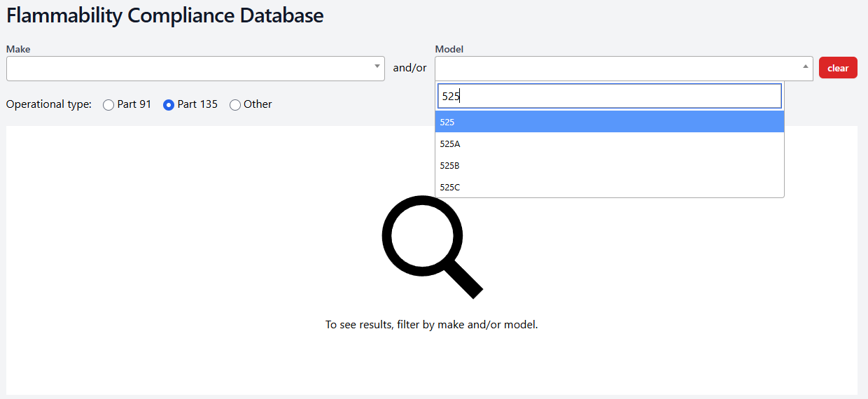Click the 'To see results' hint text
Image resolution: width=868 pixels, height=399 pixels.
[432, 325]
